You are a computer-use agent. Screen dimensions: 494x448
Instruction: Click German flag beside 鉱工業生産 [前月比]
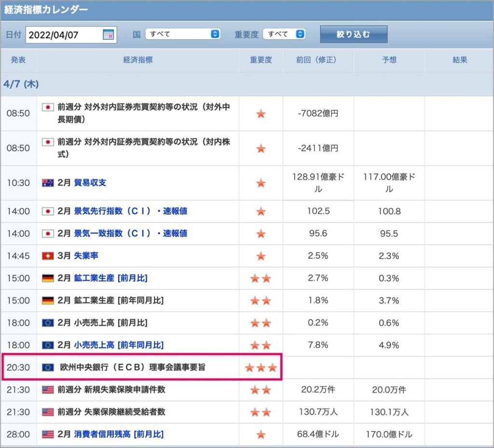(48, 278)
